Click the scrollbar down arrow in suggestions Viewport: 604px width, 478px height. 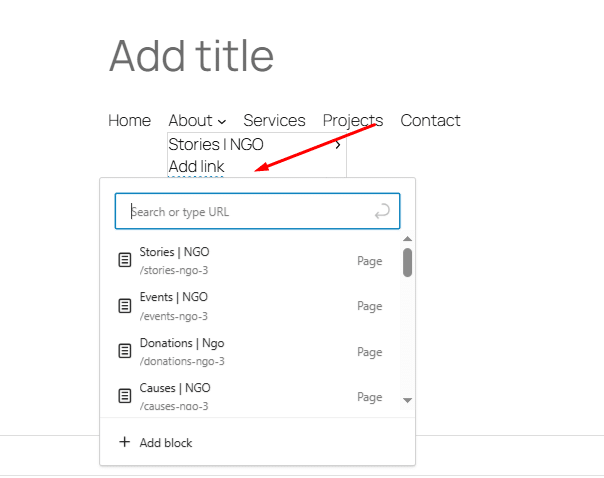(407, 400)
